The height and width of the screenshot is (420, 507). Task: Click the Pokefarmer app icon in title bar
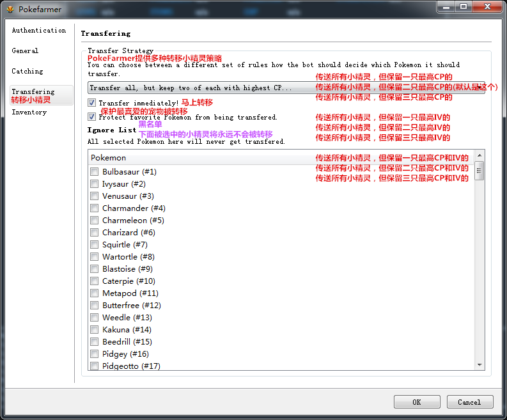[10, 9]
